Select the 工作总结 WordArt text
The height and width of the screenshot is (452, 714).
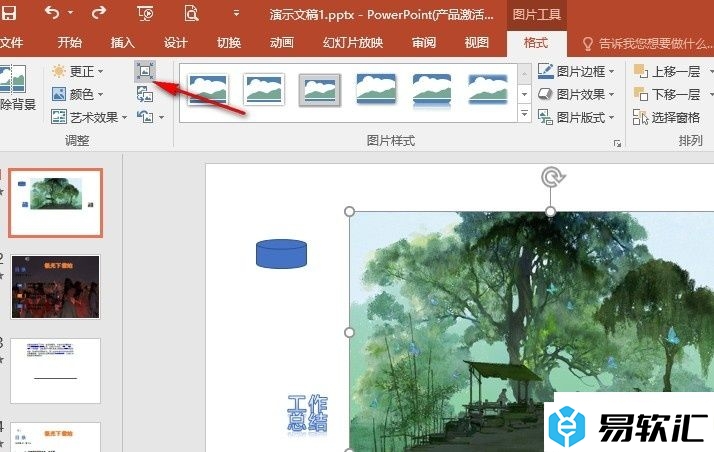tap(307, 413)
